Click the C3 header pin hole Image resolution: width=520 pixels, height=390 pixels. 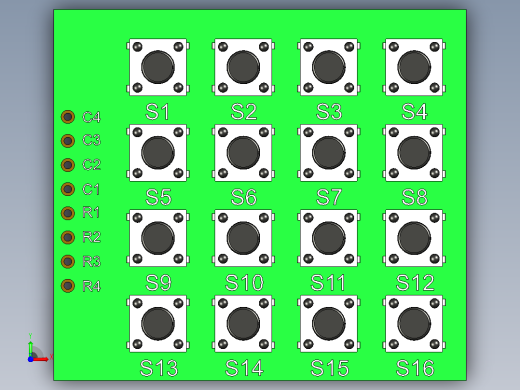[x=68, y=141]
